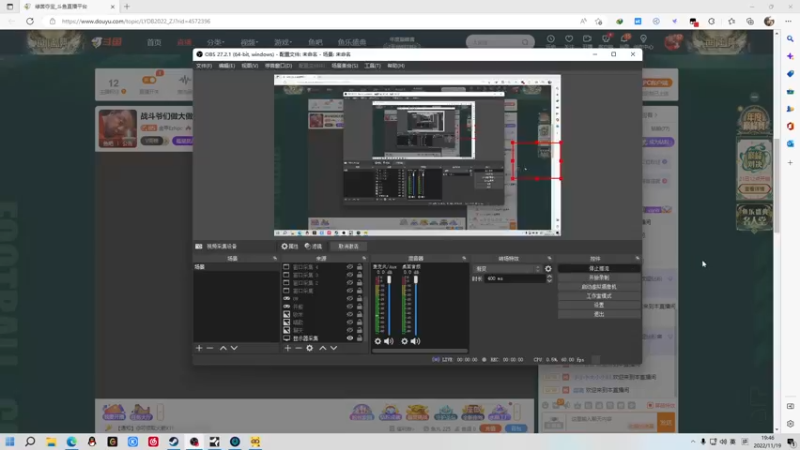Open File Explorer from the taskbar
This screenshot has height=450, width=800.
(x=51, y=441)
